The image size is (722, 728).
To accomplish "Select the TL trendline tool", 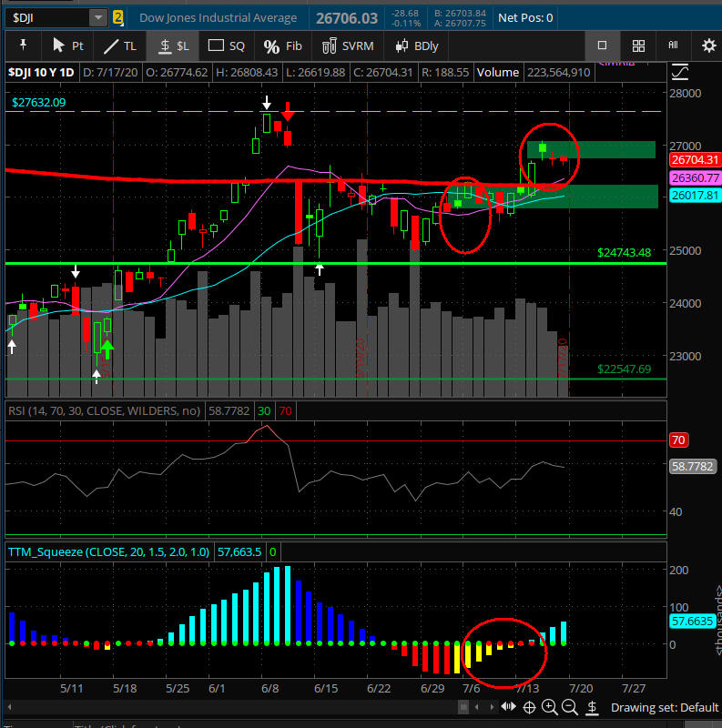I will click(x=120, y=45).
